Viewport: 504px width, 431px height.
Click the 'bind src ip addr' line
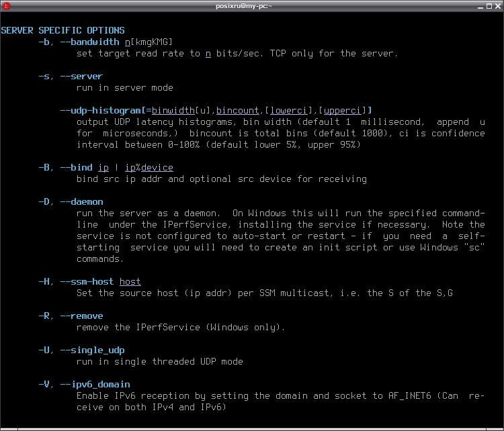coord(222,179)
